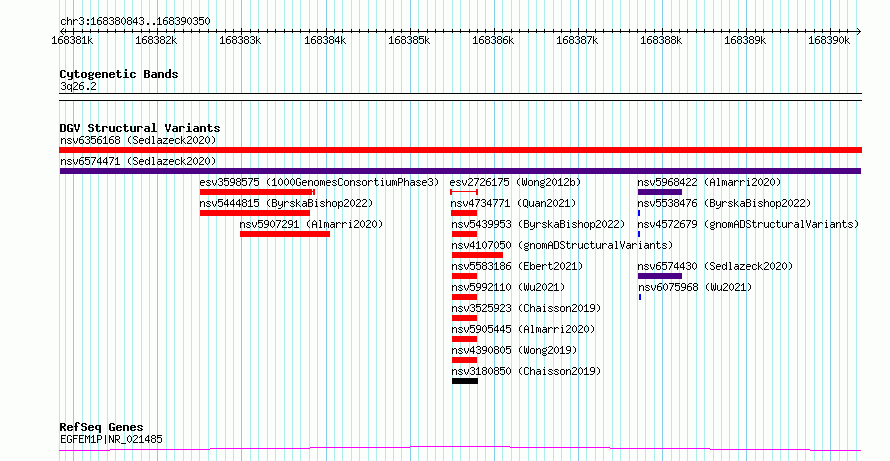Click the 168382k ruler tick label
Screen dimensions: 890x461
tap(156, 40)
